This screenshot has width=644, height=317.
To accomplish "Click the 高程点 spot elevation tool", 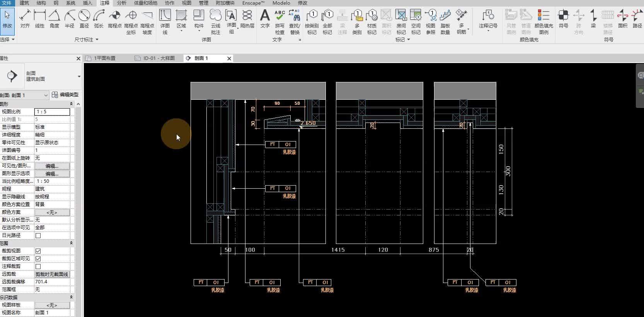I will tap(115, 19).
